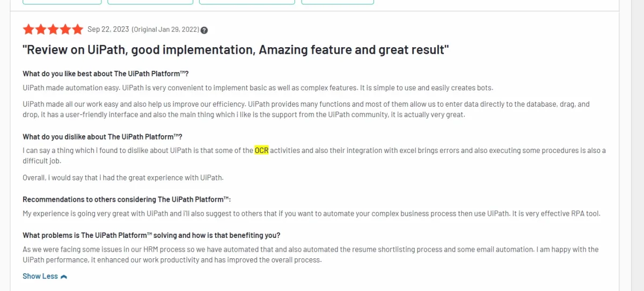Click the Sep 22, 2023 review date
644x291 pixels.
coord(108,30)
